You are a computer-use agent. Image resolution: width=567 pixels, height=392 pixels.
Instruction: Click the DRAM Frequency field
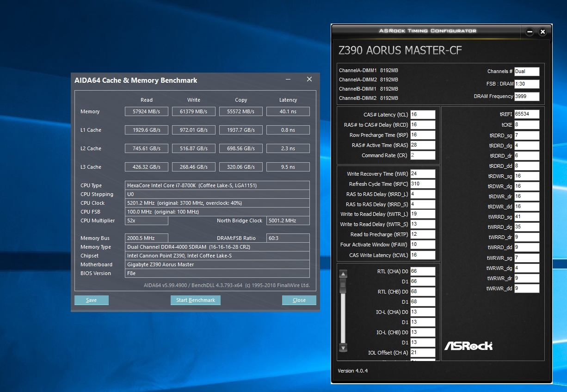527,97
